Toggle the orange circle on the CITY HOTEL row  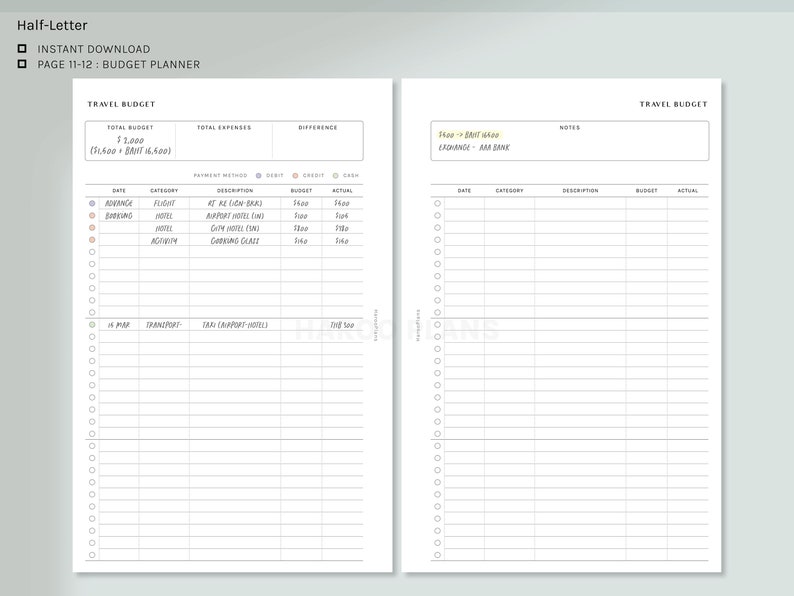point(92,228)
